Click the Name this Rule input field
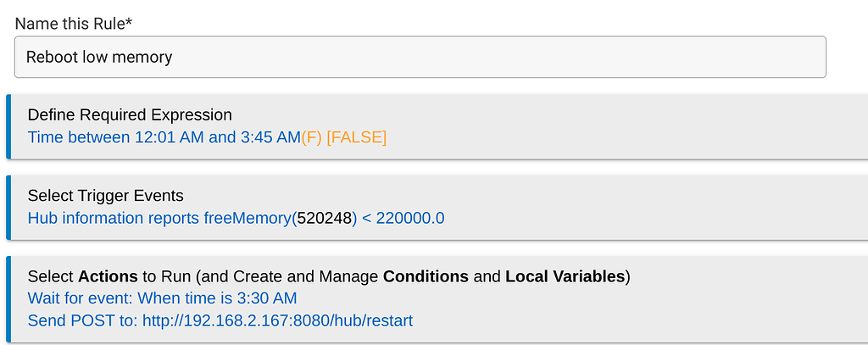868x345 pixels. tap(420, 58)
